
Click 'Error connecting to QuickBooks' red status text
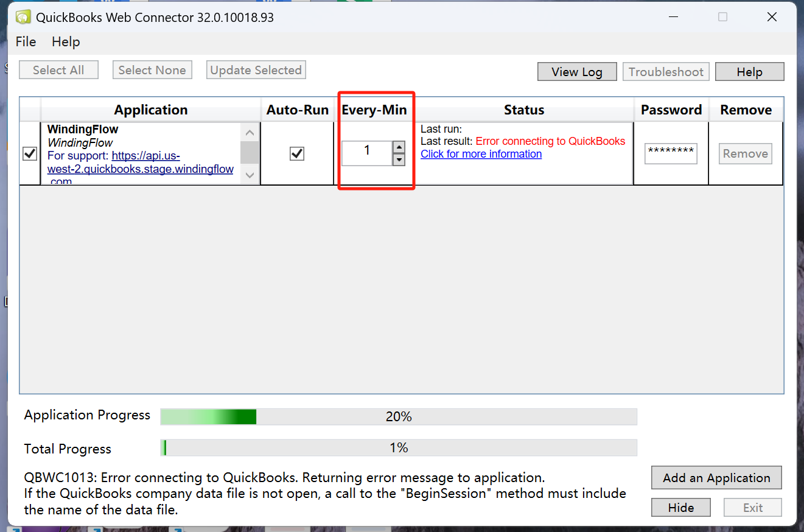coord(550,141)
